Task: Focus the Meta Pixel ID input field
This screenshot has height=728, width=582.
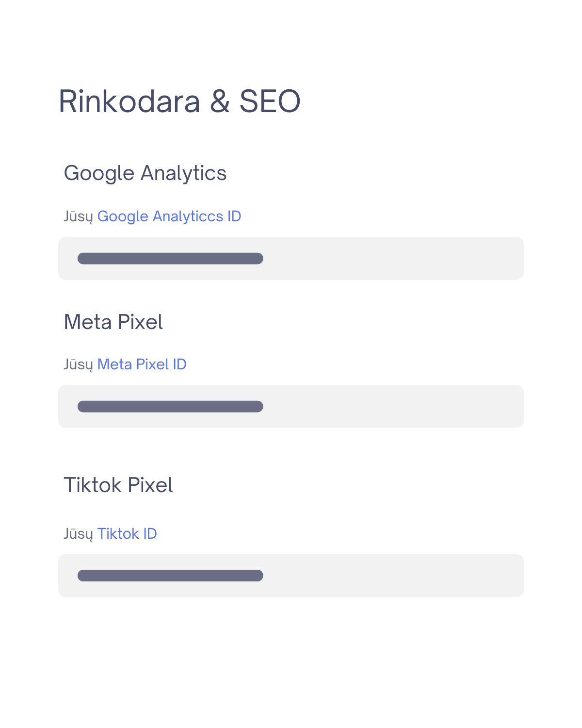Action: (x=291, y=406)
